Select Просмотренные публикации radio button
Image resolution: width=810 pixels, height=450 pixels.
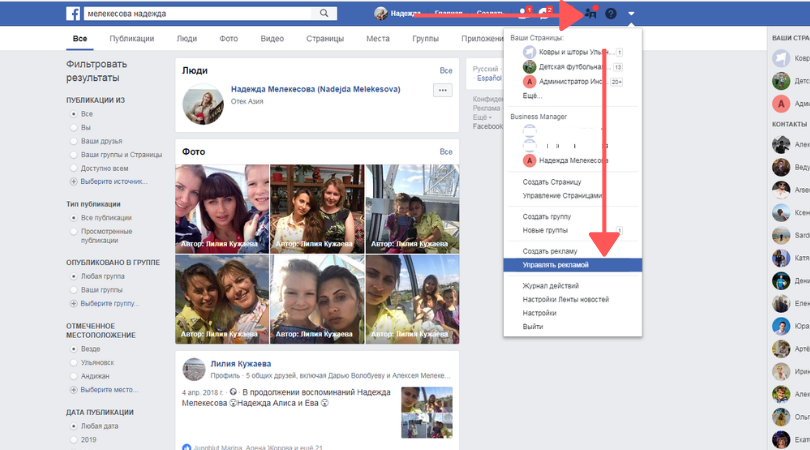[x=73, y=231]
